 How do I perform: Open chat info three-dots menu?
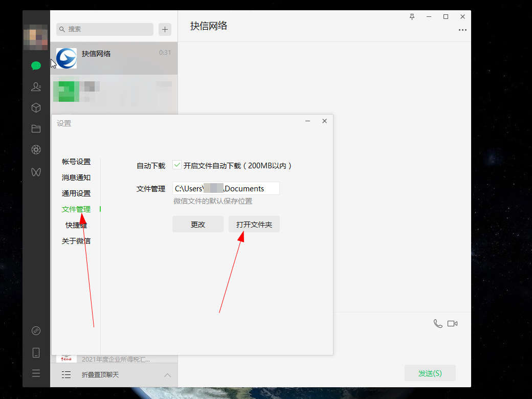coord(462,30)
